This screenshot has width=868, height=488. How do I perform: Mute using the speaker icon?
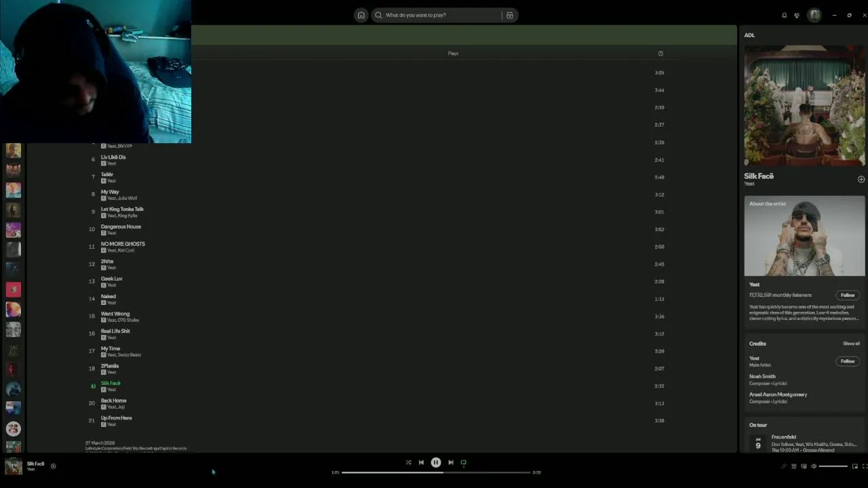pyautogui.click(x=814, y=466)
